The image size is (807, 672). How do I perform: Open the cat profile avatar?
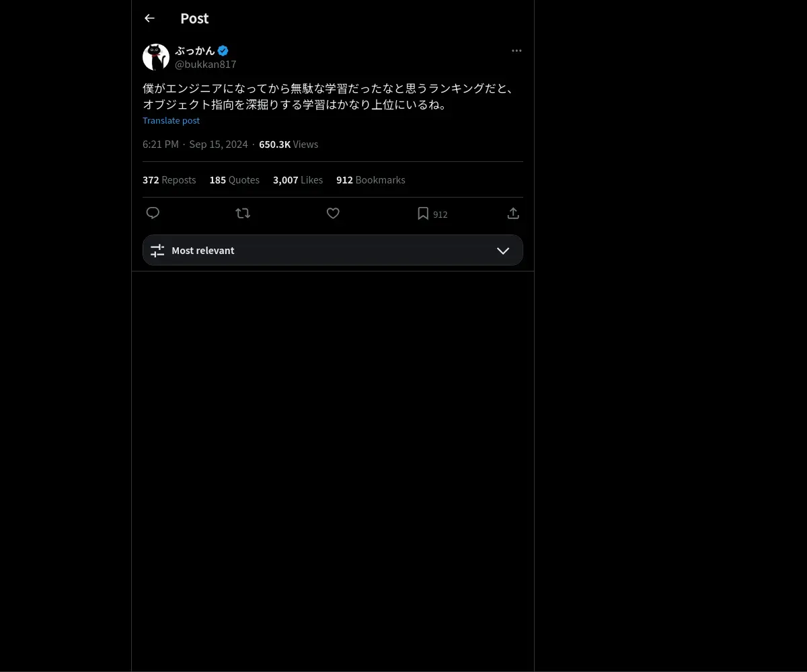point(156,57)
